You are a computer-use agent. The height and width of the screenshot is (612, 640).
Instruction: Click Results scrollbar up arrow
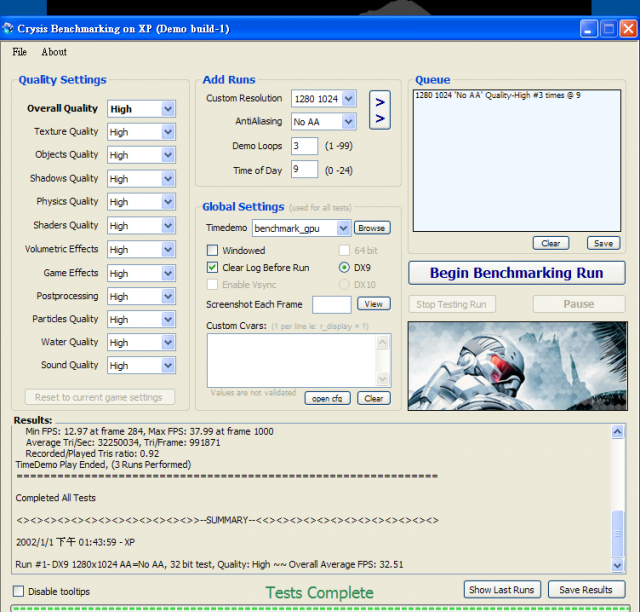click(617, 431)
